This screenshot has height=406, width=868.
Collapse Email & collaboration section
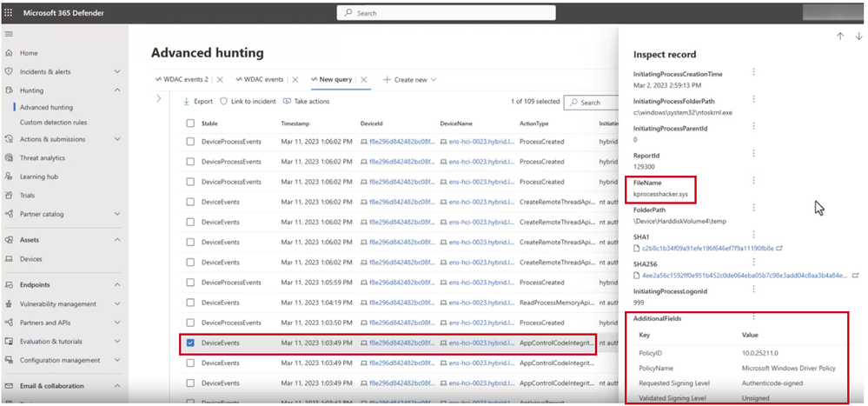tap(117, 386)
